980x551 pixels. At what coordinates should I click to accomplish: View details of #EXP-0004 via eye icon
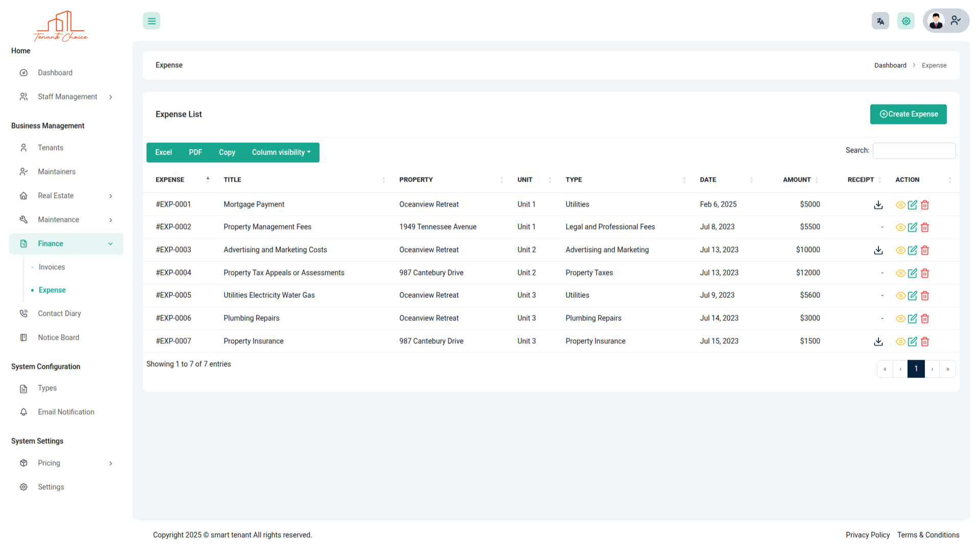pyautogui.click(x=900, y=273)
